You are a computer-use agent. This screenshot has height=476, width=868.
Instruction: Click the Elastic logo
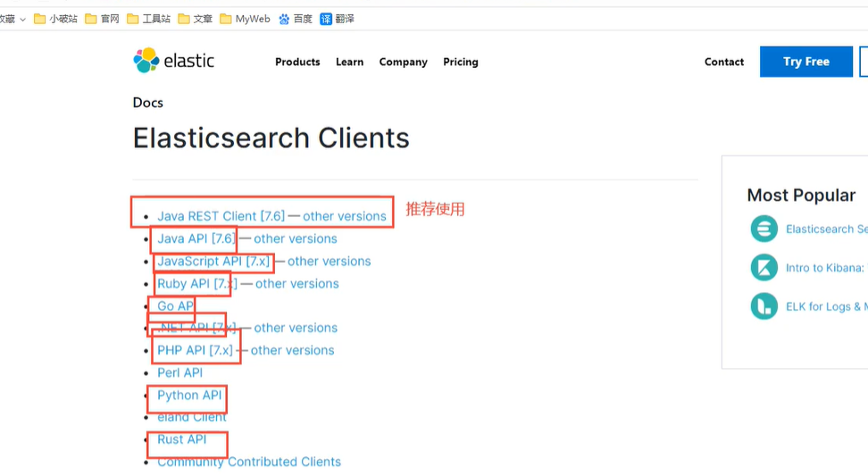(174, 61)
